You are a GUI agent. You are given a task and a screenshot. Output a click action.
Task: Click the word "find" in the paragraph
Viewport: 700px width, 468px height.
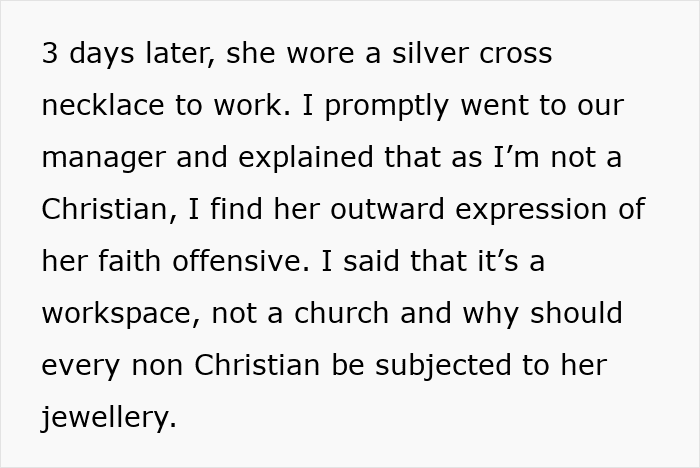tap(236, 209)
